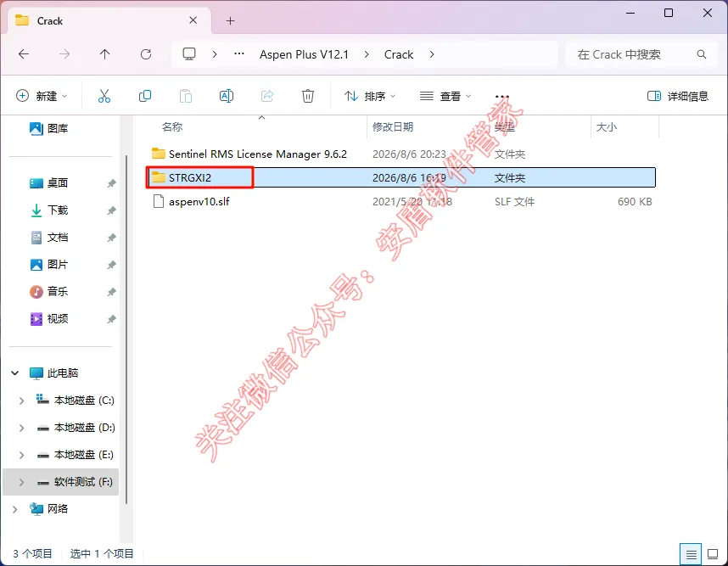Open 视频 videos in sidebar
Screen dimensions: 728x566
(48, 319)
